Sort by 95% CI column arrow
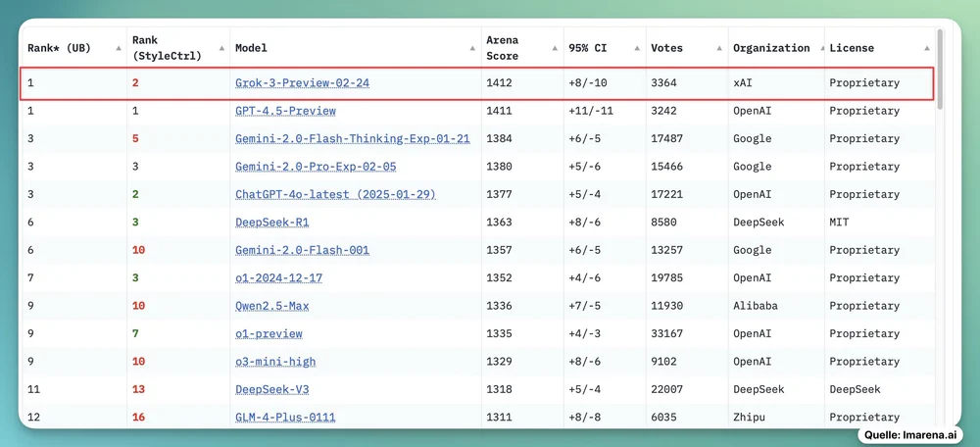 [637, 48]
